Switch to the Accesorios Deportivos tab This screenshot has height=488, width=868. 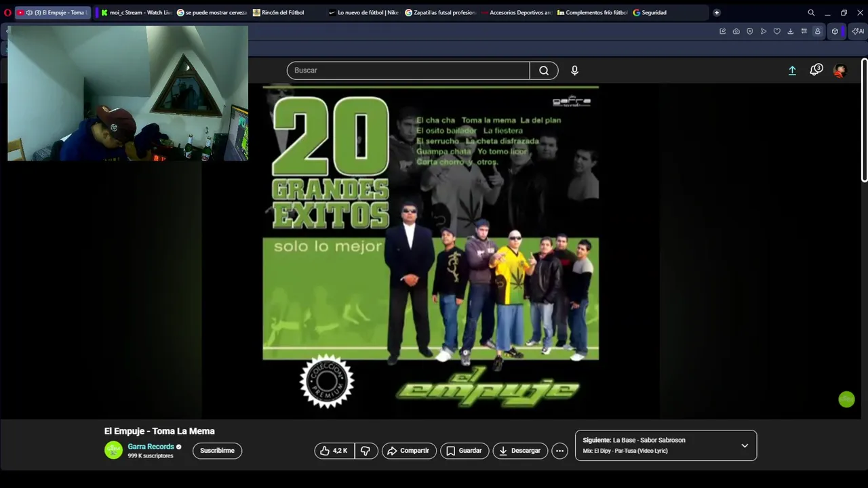[x=515, y=12]
